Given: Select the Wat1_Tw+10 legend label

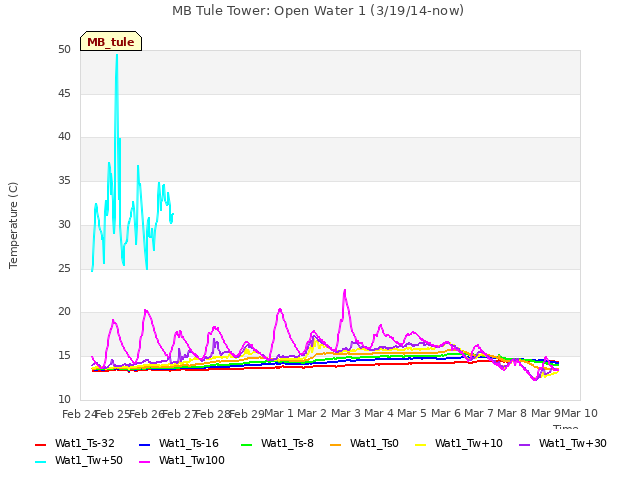Looking at the screenshot, I should click(469, 444).
